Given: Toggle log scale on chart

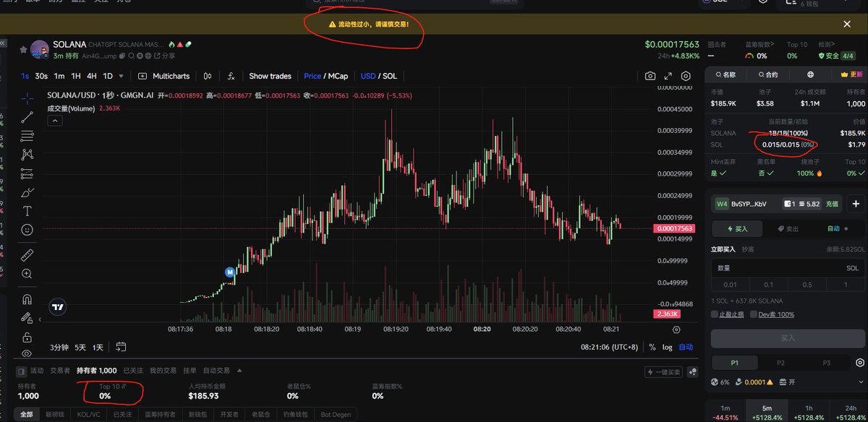Looking at the screenshot, I should [667, 347].
